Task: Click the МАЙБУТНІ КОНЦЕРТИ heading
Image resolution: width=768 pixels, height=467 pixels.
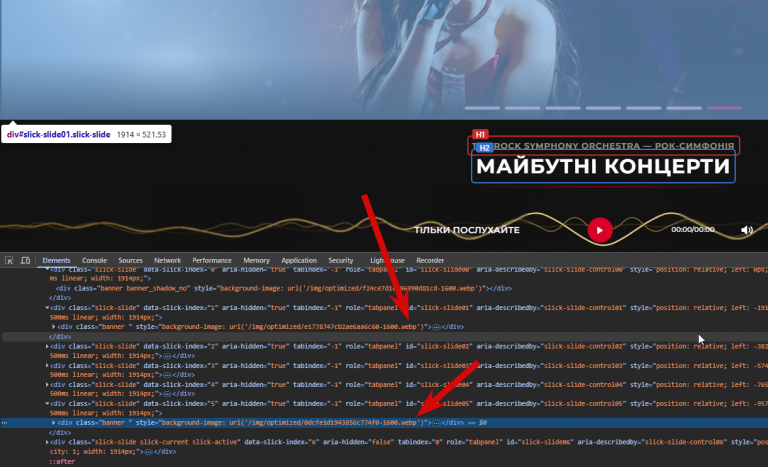Action: click(603, 167)
